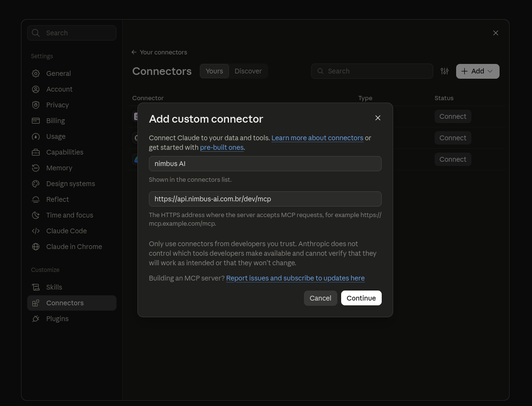Screen dimensions: 532x406
Task: Follow the Learn more about connectors link
Action: pos(317,138)
